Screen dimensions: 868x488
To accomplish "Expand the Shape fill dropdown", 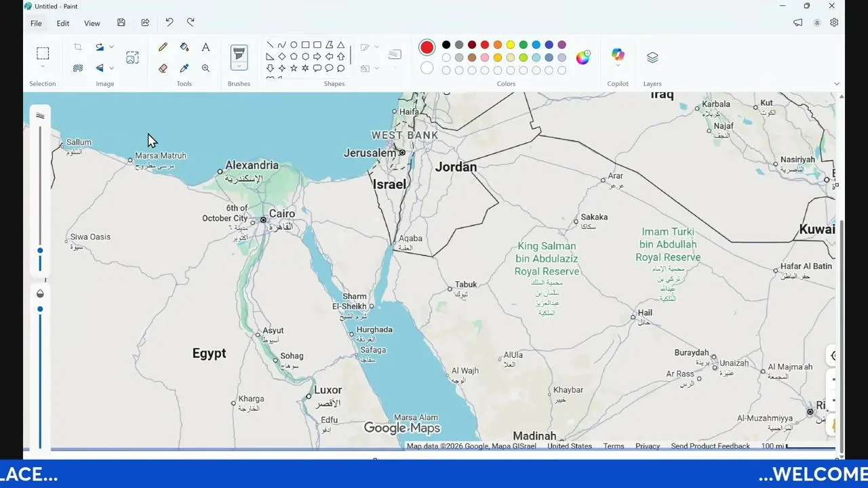I will pyautogui.click(x=376, y=68).
